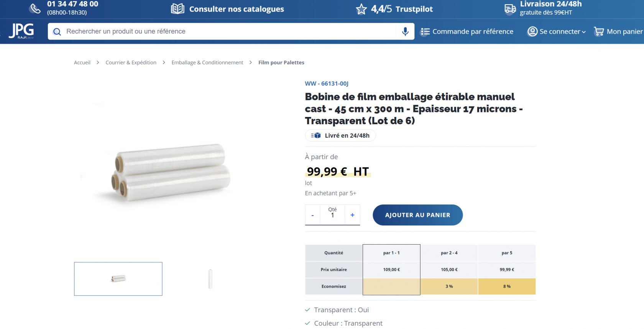The height and width of the screenshot is (329, 644).
Task: Decrease quantity with minus button
Action: pyautogui.click(x=313, y=215)
